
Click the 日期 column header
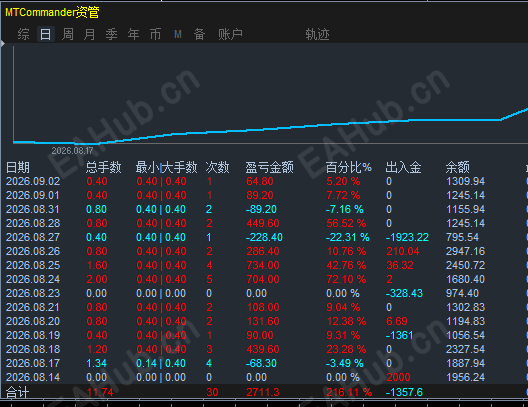pos(18,167)
